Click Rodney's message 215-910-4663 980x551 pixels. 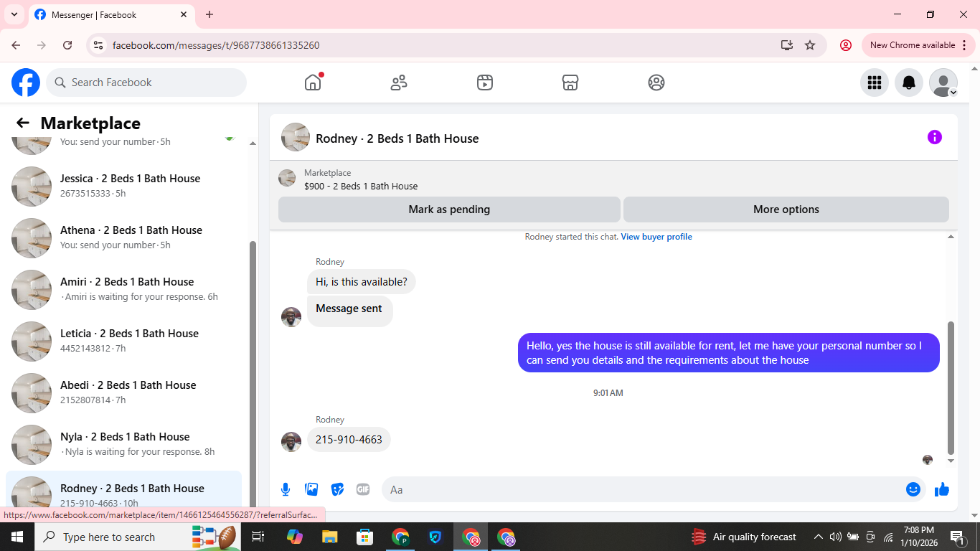coord(349,439)
